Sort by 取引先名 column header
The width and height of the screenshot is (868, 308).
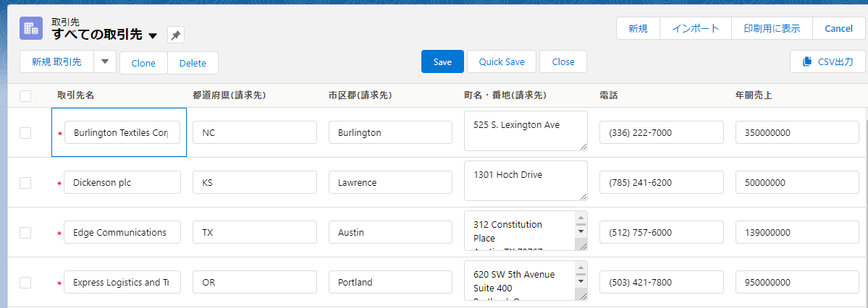click(75, 95)
